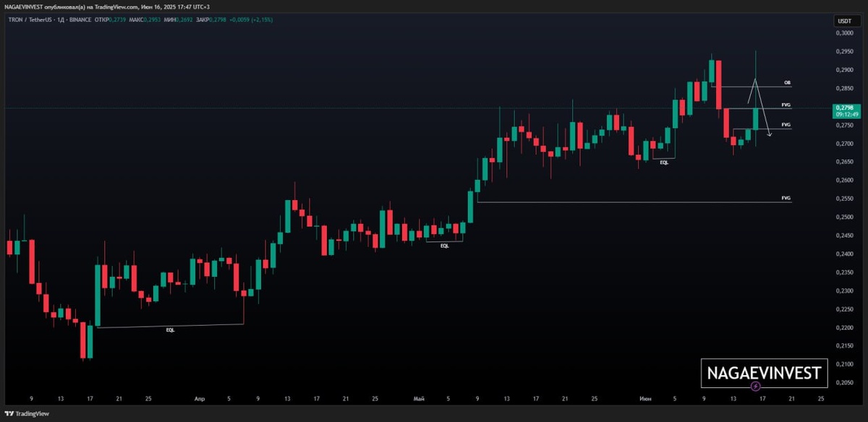Click the 0,2600 price axis label
This screenshot has height=422, width=868.
click(x=843, y=181)
